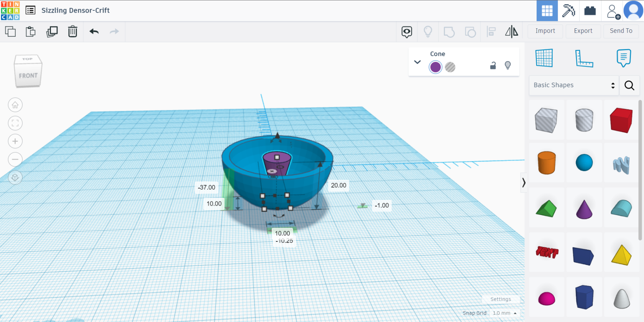Click the Import button
Viewport: 644px width, 322px height.
(545, 31)
